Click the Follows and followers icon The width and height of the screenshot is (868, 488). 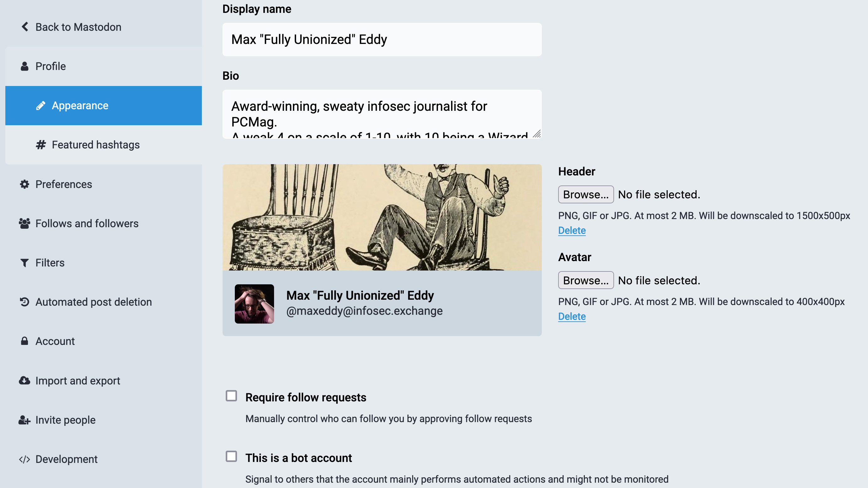click(x=24, y=223)
